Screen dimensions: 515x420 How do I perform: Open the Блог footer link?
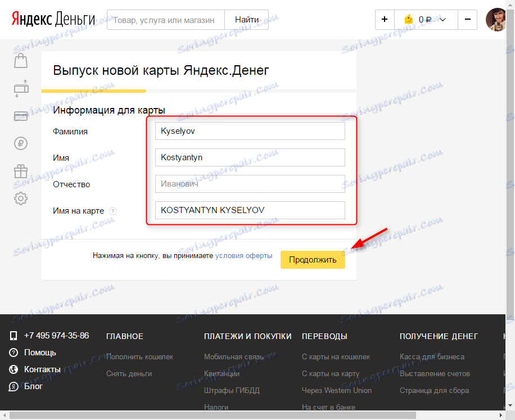pos(33,386)
